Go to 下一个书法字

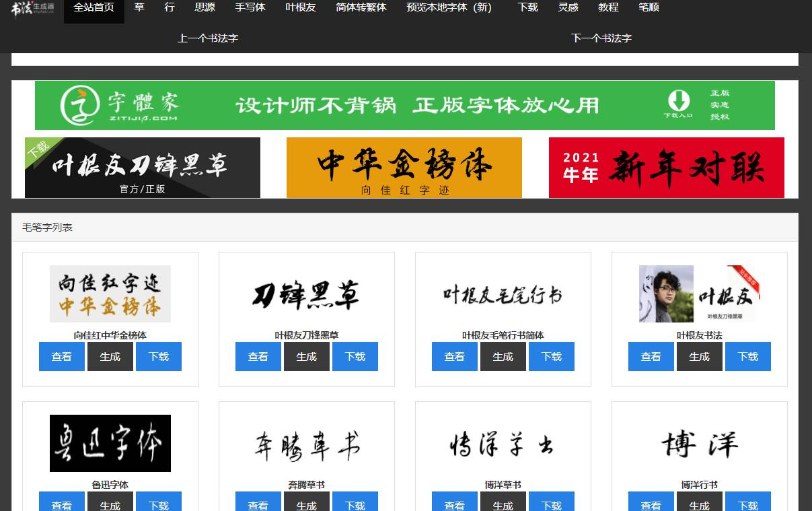tap(601, 38)
